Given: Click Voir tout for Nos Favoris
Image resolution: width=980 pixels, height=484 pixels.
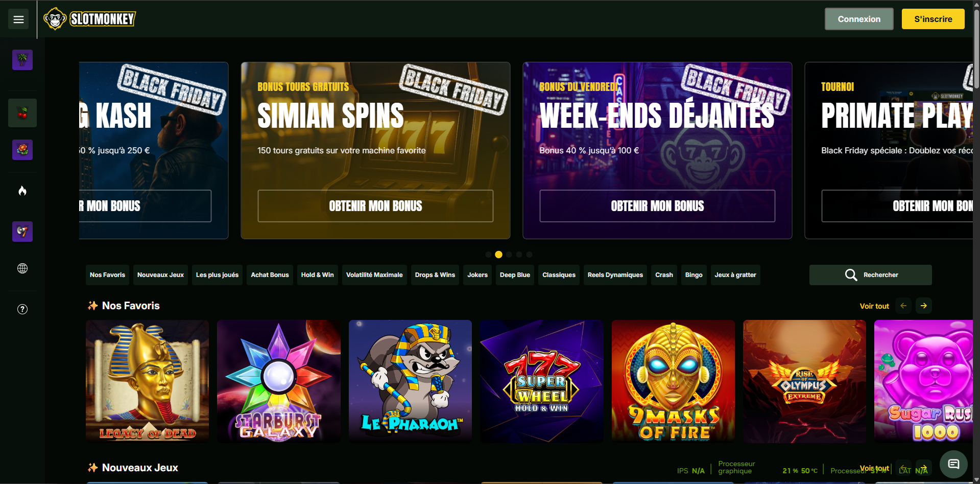Looking at the screenshot, I should (874, 306).
